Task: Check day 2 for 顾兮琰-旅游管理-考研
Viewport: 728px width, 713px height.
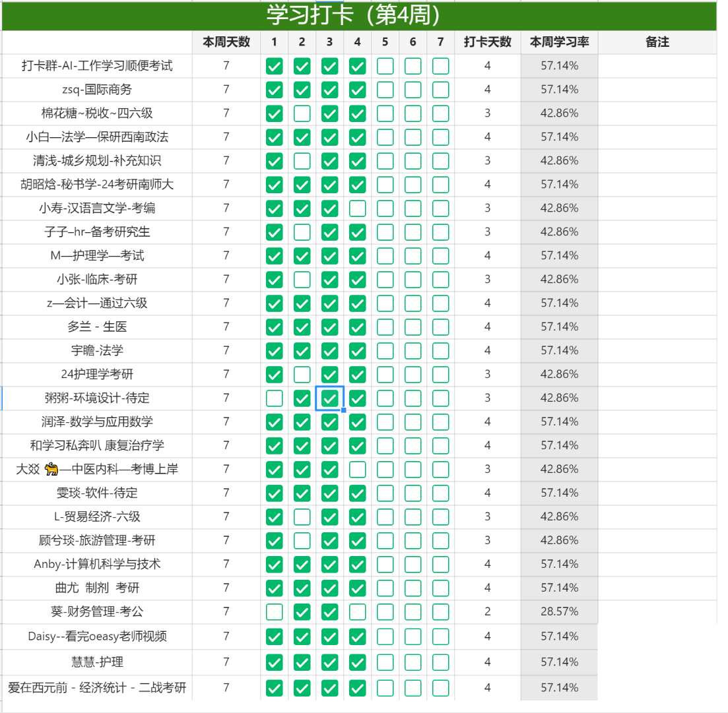Action: pyautogui.click(x=302, y=540)
